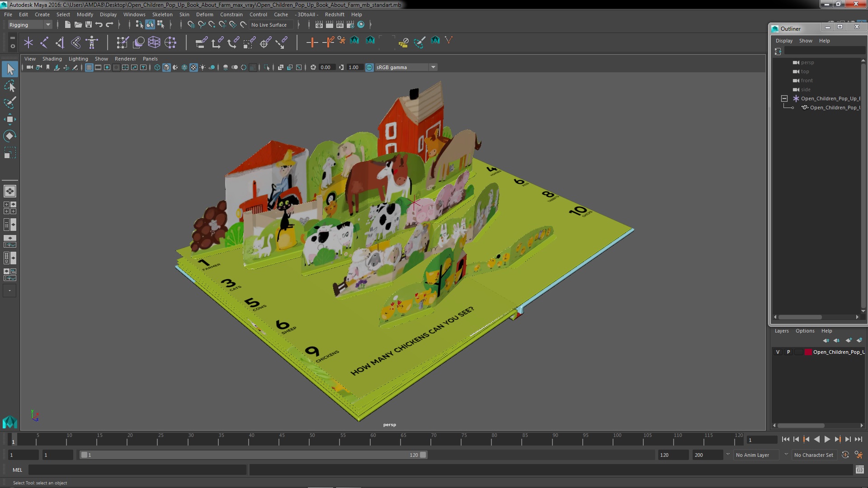Go to the end of playback range
This screenshot has width=868, height=488.
pos(858,439)
